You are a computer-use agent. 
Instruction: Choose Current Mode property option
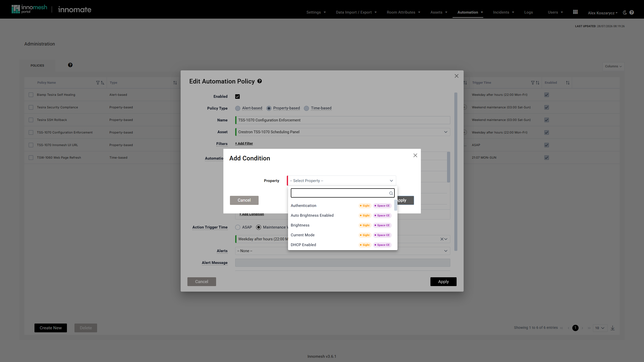pyautogui.click(x=341, y=235)
